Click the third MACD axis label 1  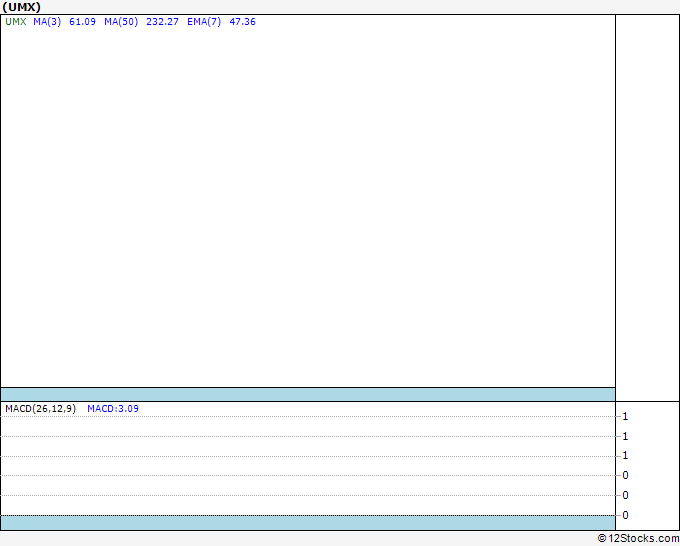pos(625,455)
